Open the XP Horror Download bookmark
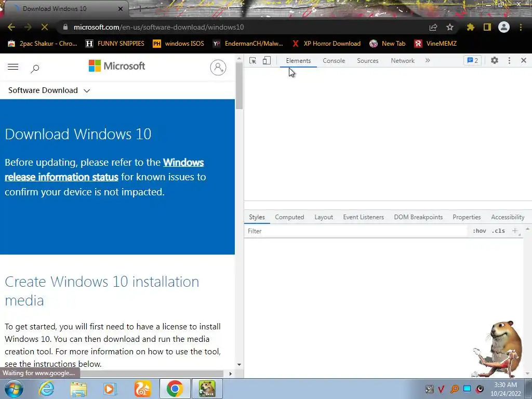This screenshot has height=399, width=532. [326, 44]
